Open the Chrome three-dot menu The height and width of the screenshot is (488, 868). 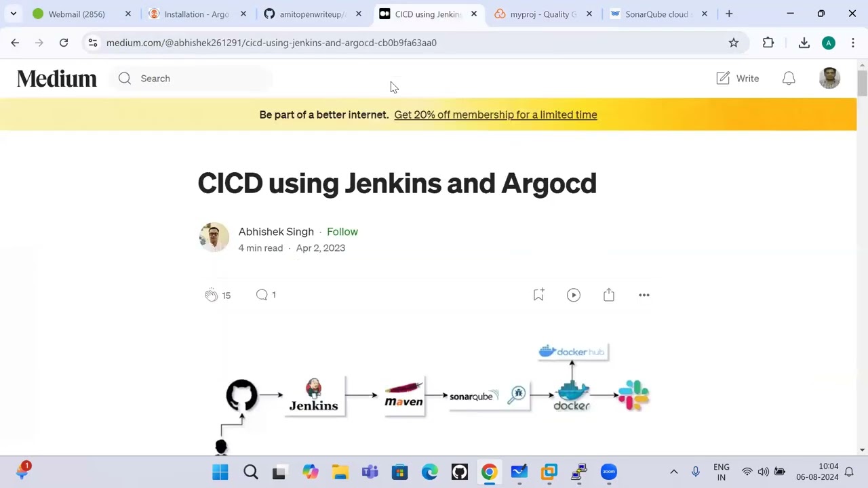(x=852, y=43)
